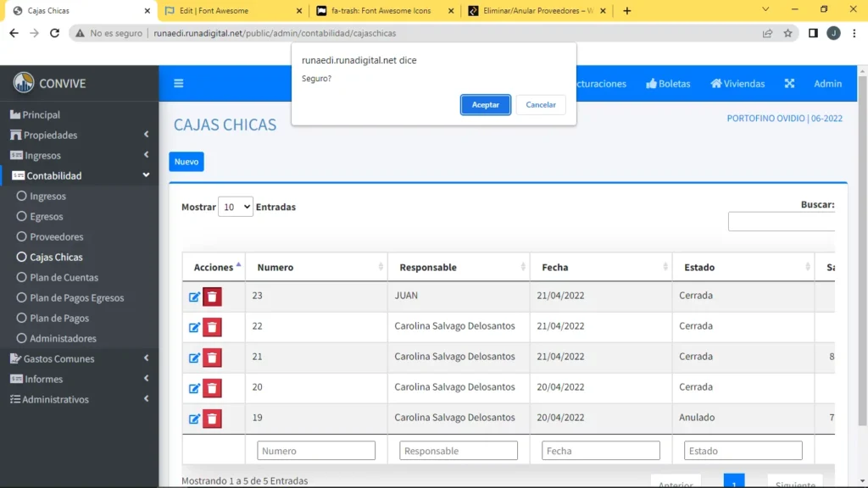The image size is (868, 488).
Task: Open the browser share icon
Action: point(767,33)
